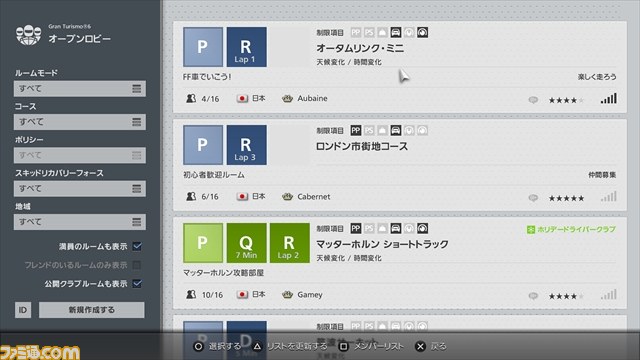Image resolution: width=640 pixels, height=360 pixels.
Task: Click the host crown icon beside Aubaine
Action: pos(287,98)
